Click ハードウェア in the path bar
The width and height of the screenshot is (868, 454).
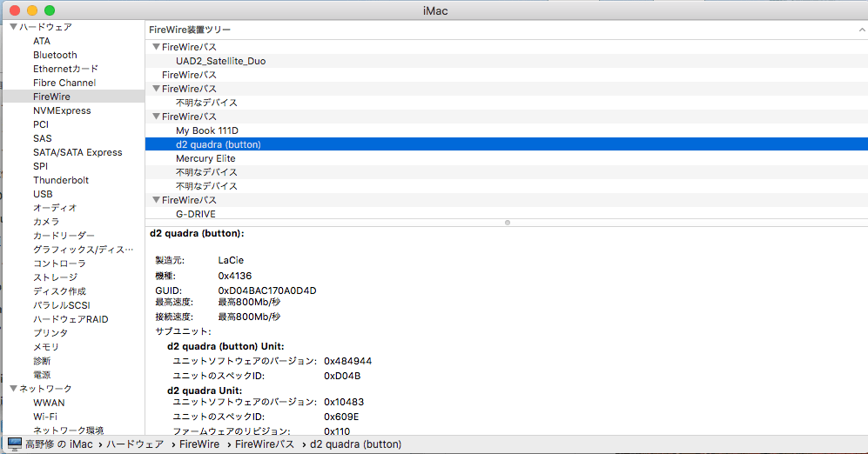pyautogui.click(x=135, y=444)
